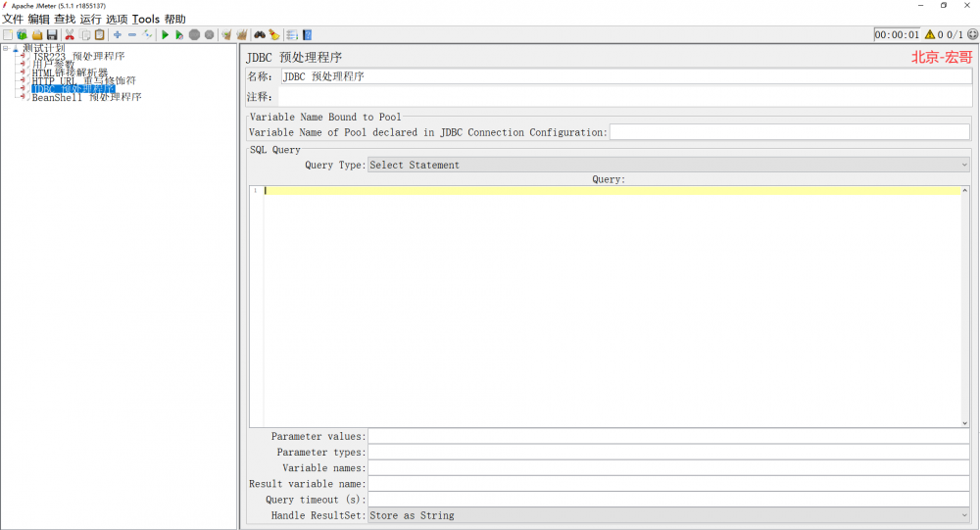Cut the selected element with scissors icon
Viewport: 980px width, 530px height.
(70, 35)
